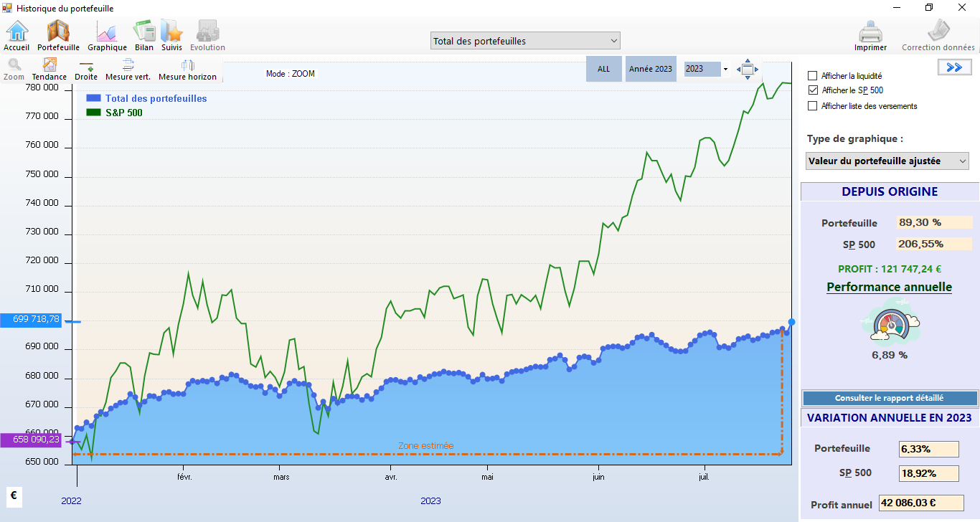The height and width of the screenshot is (522, 980).
Task: Select the Droite line tool
Action: click(x=86, y=70)
